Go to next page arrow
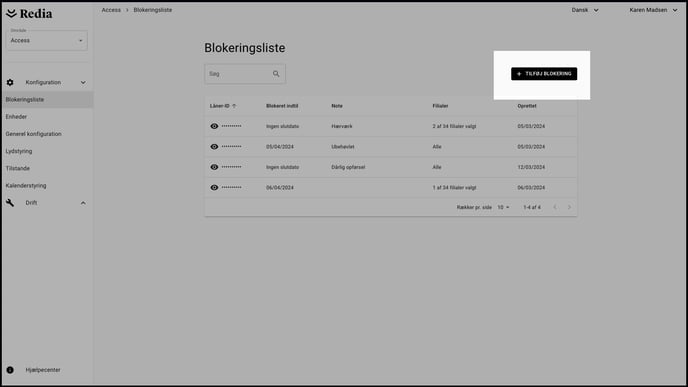This screenshot has width=688, height=387. pos(569,207)
